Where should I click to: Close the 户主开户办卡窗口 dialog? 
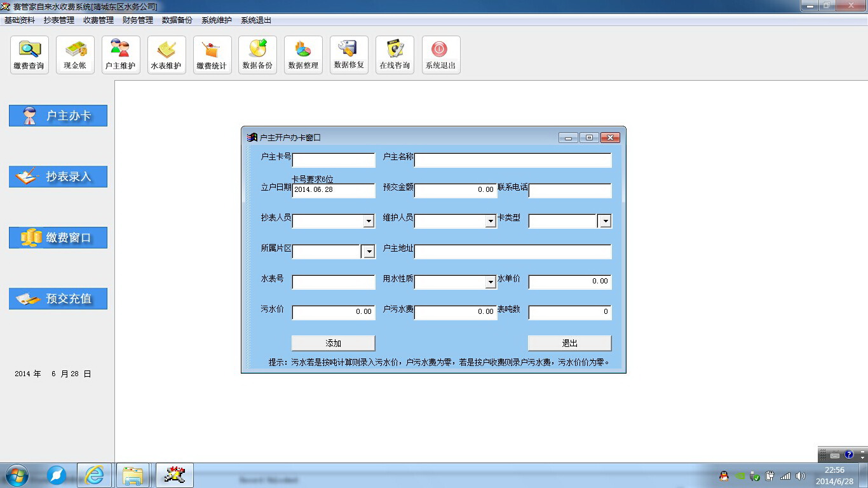(x=610, y=138)
